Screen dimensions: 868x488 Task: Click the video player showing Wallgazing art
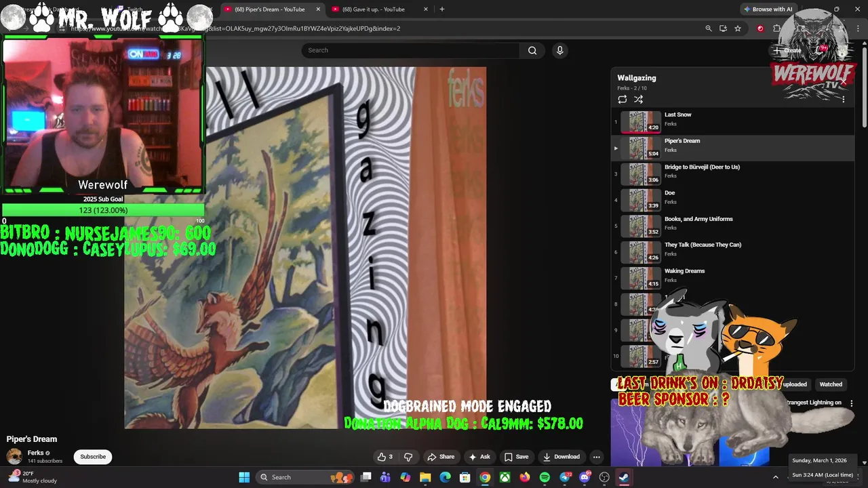click(x=305, y=247)
